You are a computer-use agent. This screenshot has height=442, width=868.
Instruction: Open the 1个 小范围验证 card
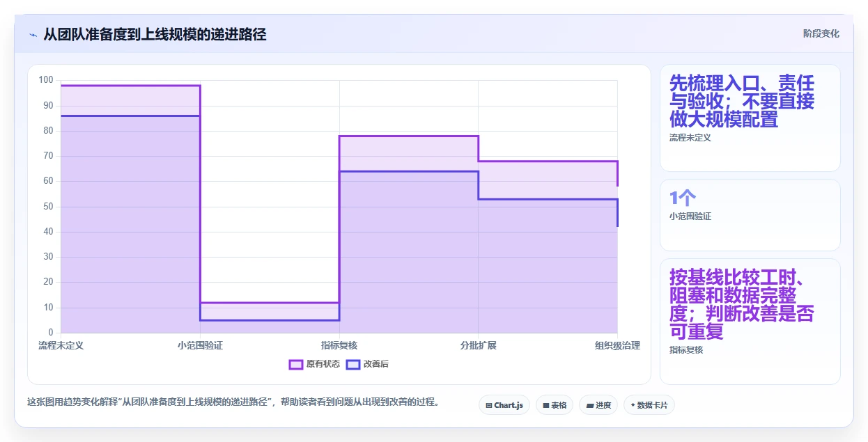pyautogui.click(x=750, y=215)
